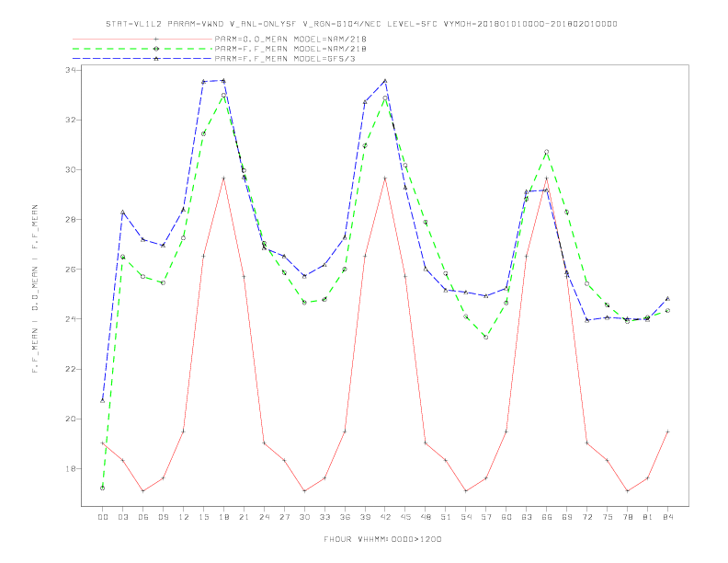
Task: Click the x-axis title FHOUR VHHMM:0000>1200
Action: coord(382,539)
